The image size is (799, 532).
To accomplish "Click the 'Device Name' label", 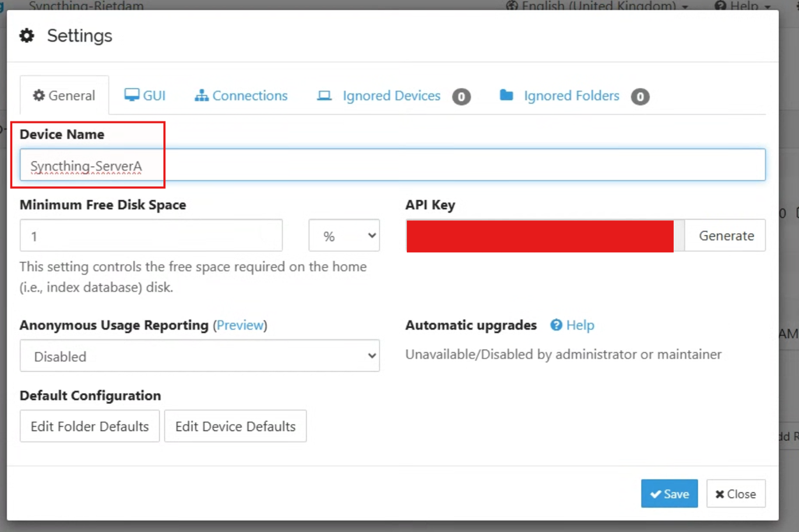I will (62, 134).
